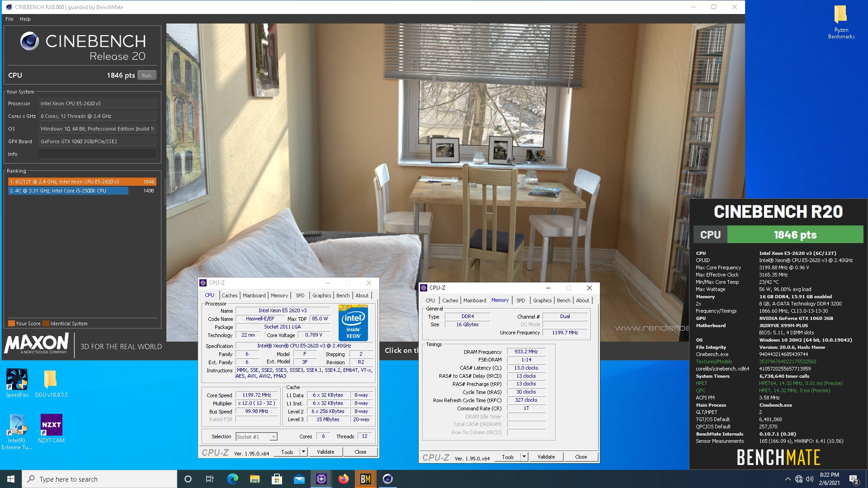The width and height of the screenshot is (868, 488).
Task: Launch Intel Extreme Tuning shortcut
Action: coord(17,432)
